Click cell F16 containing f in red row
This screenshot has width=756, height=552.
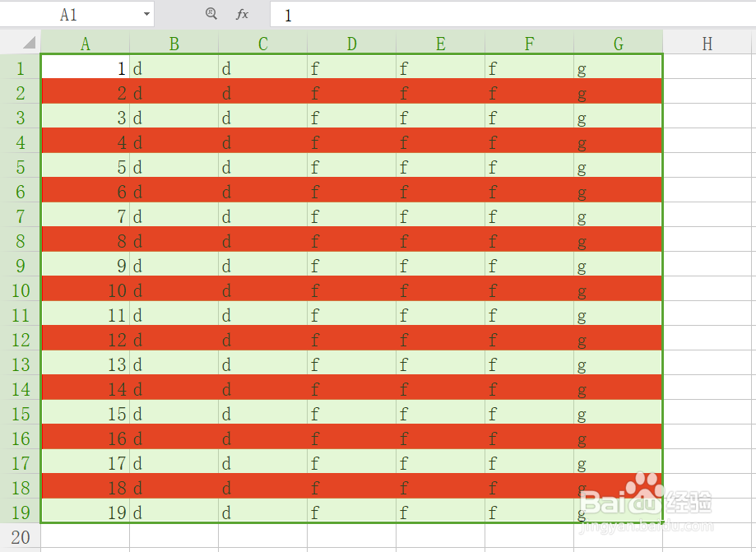coord(529,437)
